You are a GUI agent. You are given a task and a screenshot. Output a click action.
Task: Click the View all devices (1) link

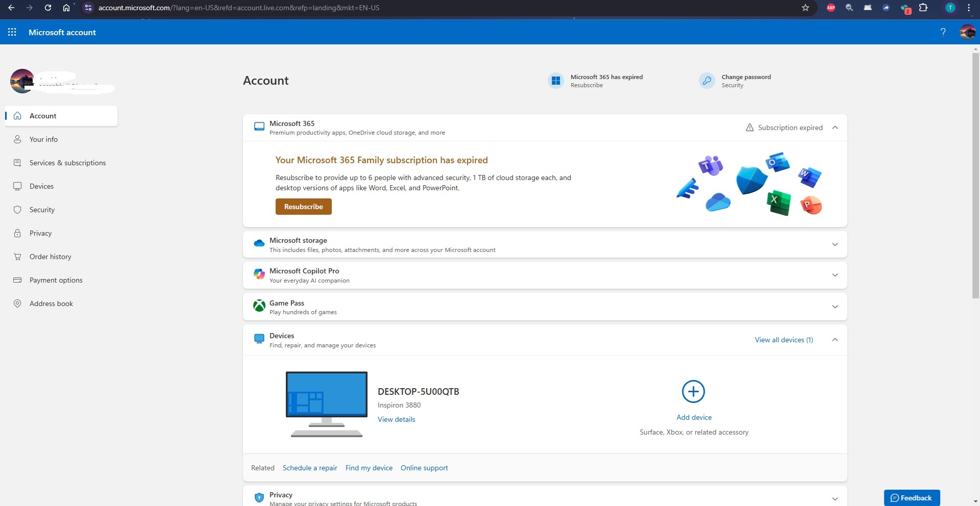click(x=784, y=340)
